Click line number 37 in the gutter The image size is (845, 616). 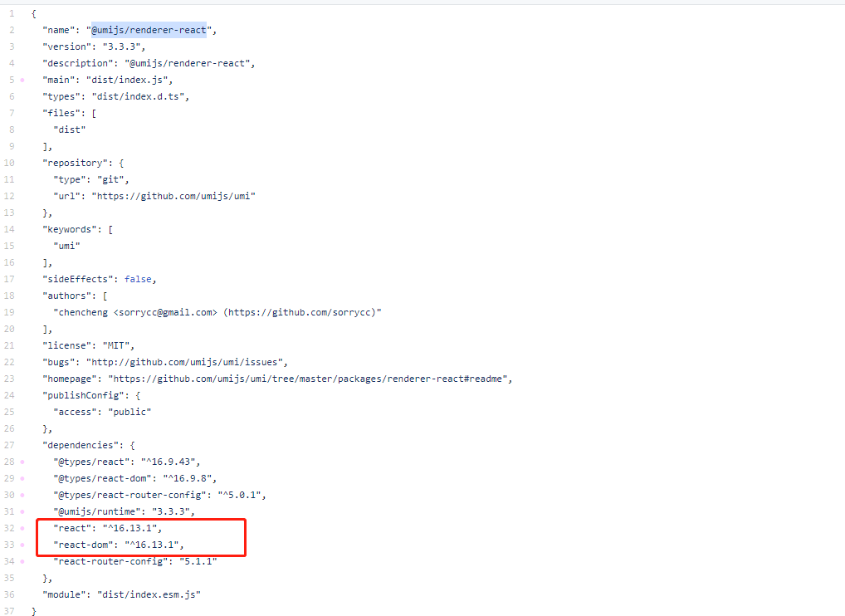tap(12, 610)
